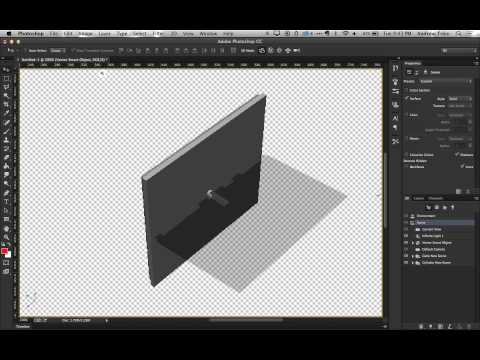480x360 pixels.
Task: Filter 3D panel by lights
Action: [453, 207]
